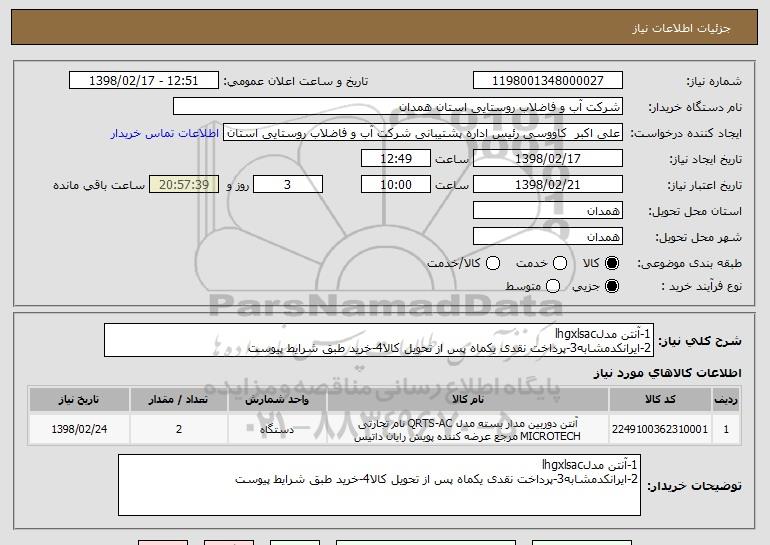The height and width of the screenshot is (545, 770).
Task: Click unit cell دستگاه
Action: click(x=277, y=429)
